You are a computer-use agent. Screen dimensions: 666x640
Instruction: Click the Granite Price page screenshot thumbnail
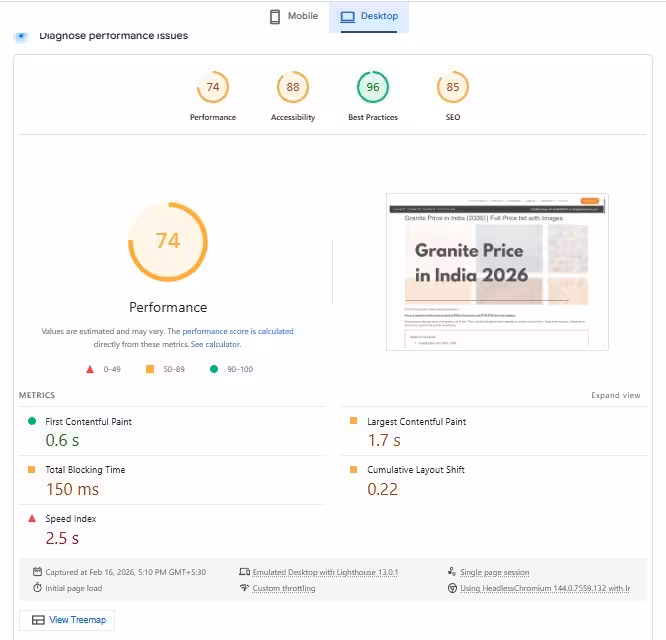tap(497, 272)
